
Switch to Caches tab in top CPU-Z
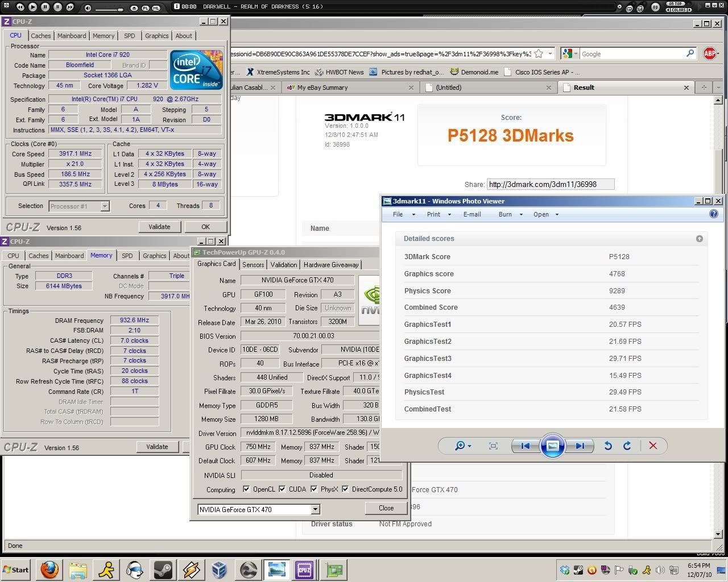(41, 36)
